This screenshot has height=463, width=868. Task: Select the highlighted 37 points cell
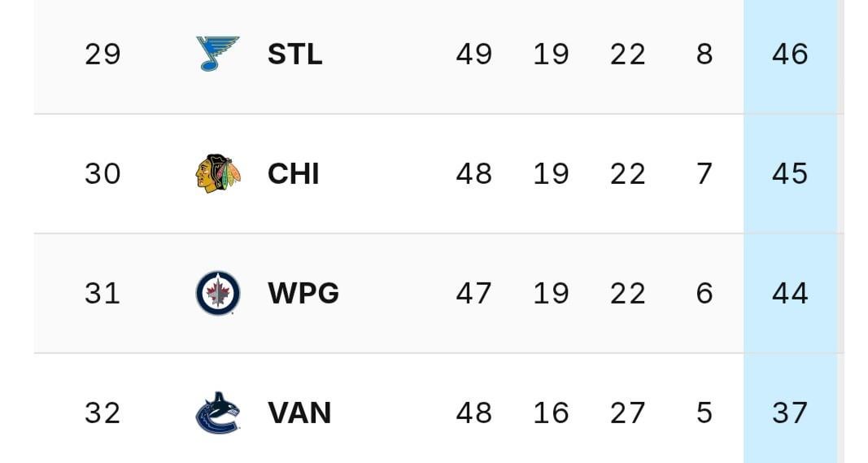click(790, 413)
